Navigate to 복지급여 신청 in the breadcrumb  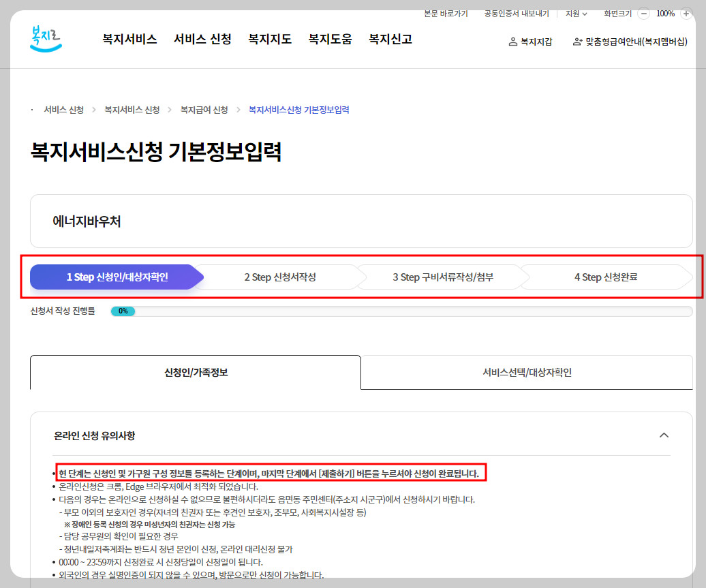click(x=203, y=109)
